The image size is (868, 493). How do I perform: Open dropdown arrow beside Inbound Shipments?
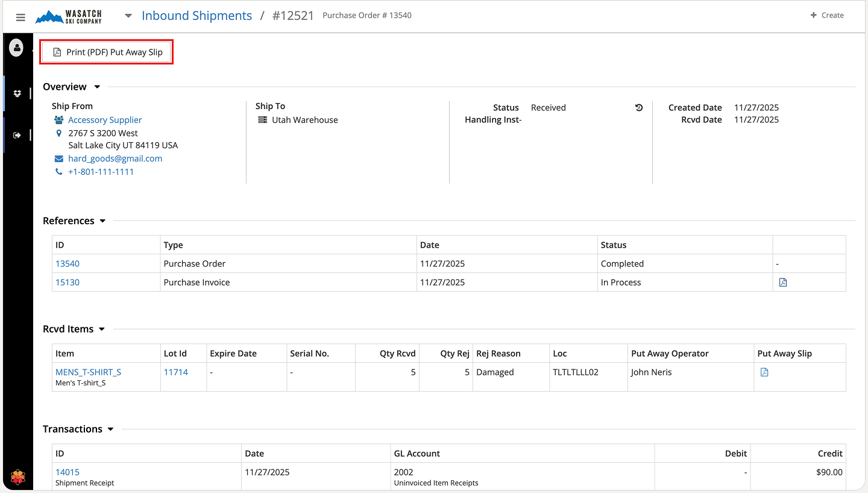coord(128,16)
